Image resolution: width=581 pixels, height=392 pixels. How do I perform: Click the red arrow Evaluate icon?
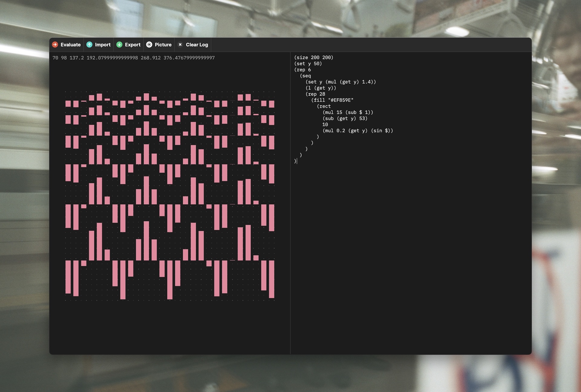tap(55, 45)
